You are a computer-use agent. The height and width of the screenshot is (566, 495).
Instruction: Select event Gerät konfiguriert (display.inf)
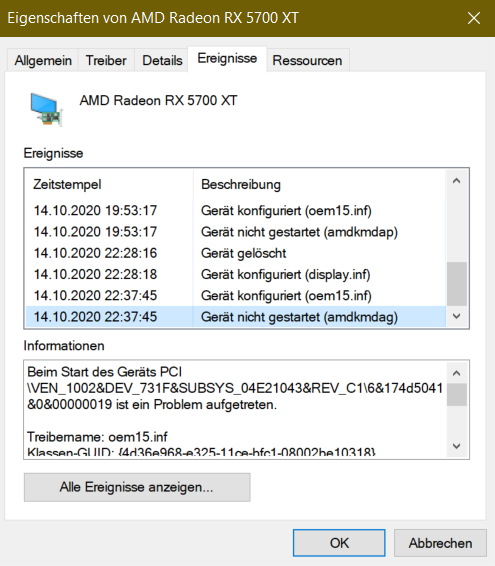(236, 274)
